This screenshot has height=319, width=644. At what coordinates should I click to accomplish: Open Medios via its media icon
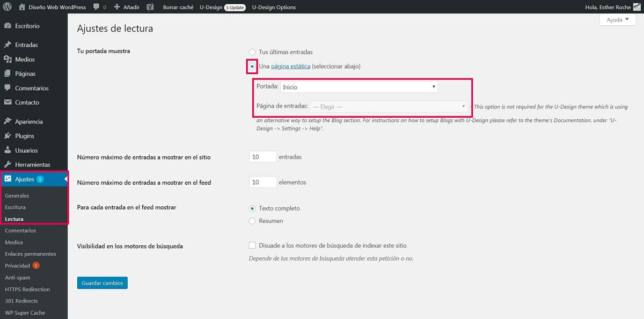(x=9, y=59)
